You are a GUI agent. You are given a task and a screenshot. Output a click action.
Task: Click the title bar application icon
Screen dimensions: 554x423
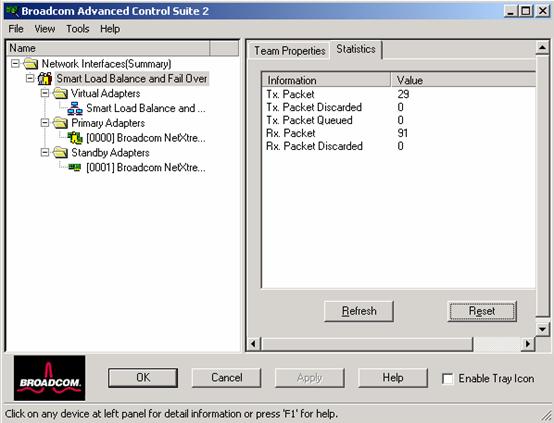coord(12,11)
